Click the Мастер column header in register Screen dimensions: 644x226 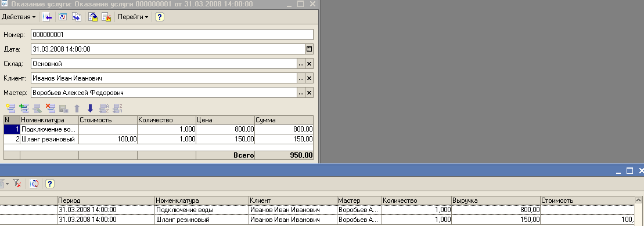359,201
